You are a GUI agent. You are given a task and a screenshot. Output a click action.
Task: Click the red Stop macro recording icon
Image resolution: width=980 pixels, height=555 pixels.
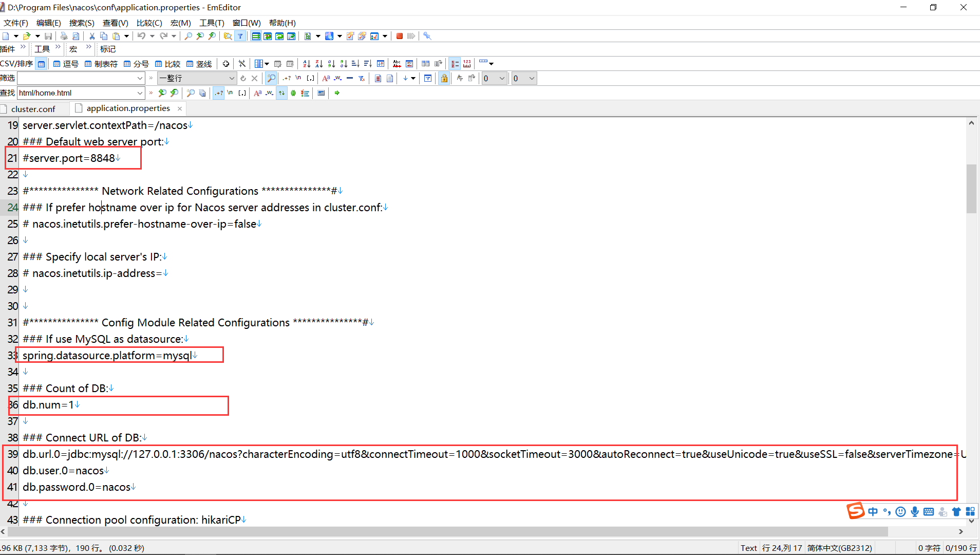click(x=399, y=36)
